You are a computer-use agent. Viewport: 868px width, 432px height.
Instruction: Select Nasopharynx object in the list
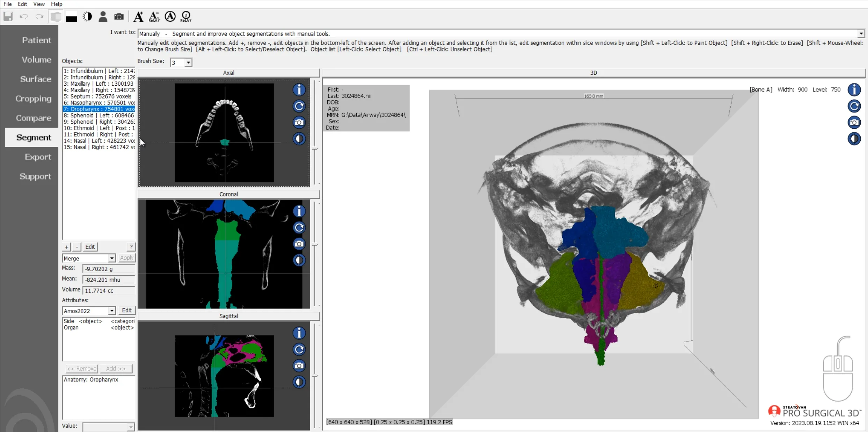99,103
